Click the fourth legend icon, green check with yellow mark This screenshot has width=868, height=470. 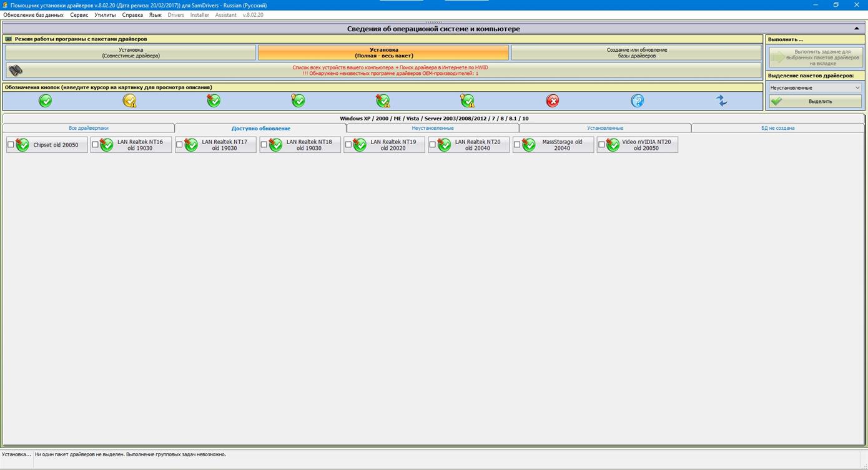[298, 100]
